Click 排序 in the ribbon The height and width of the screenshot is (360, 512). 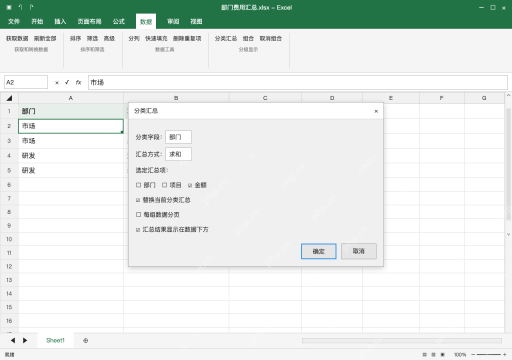[75, 39]
